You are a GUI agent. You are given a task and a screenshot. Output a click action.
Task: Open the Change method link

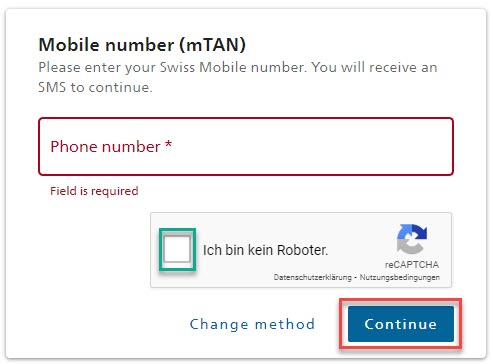coord(252,324)
